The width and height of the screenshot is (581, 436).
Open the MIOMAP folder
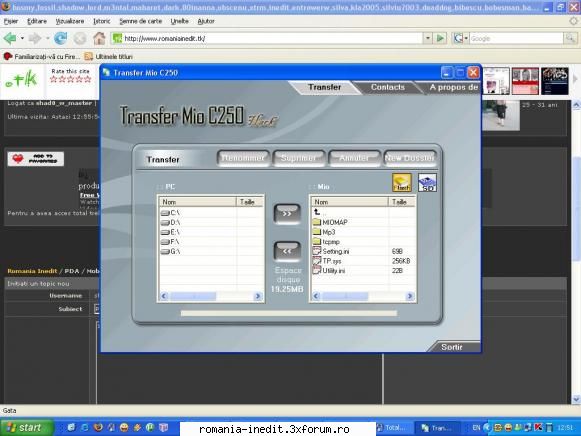tap(331, 222)
